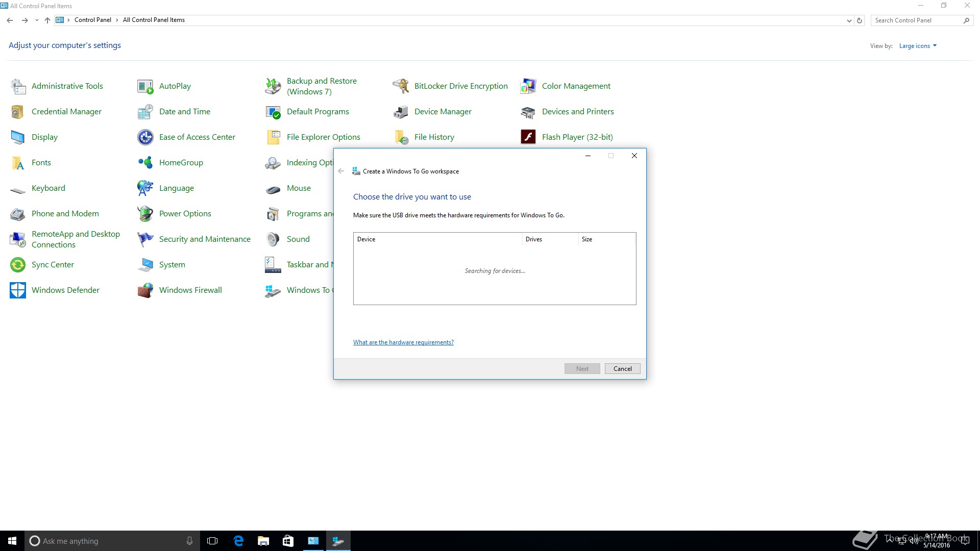The image size is (980, 551).
Task: Open Task View on the taskbar
Action: point(212,541)
